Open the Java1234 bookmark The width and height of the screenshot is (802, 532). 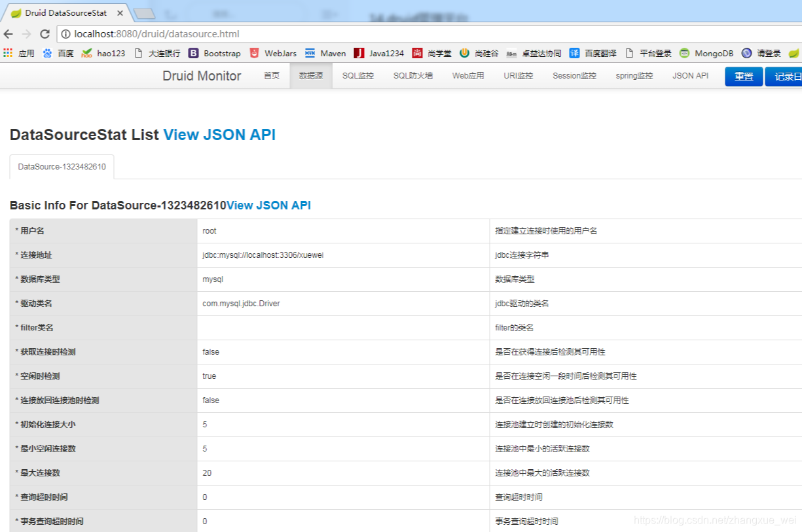[x=379, y=54]
